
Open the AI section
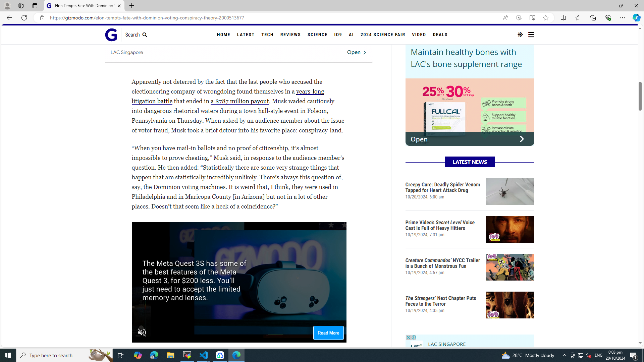(351, 35)
